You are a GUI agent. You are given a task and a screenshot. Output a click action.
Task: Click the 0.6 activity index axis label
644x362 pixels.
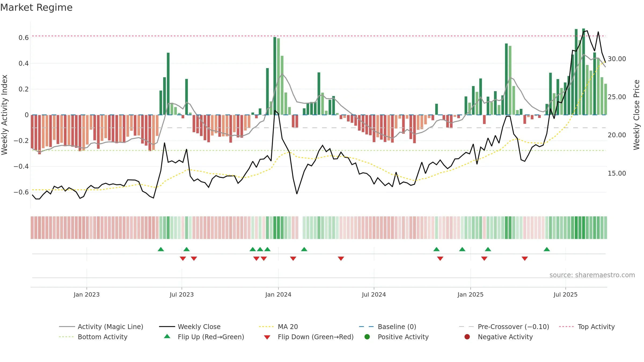[x=24, y=38]
